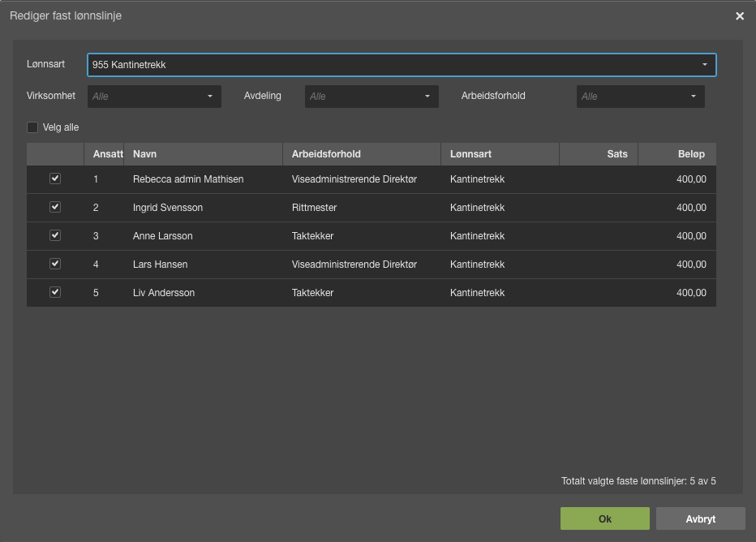Select the name Lars Hansen
Image resolution: width=756 pixels, height=542 pixels.
click(160, 265)
